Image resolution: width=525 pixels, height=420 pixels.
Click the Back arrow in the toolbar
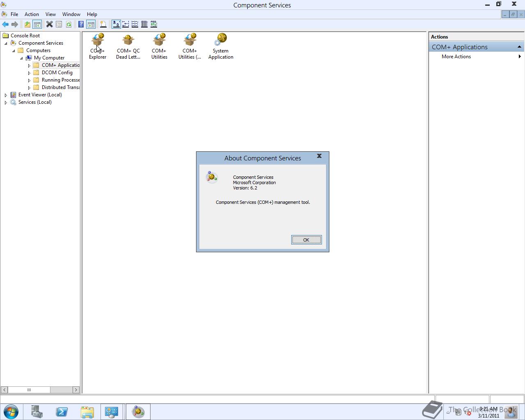tap(5, 25)
